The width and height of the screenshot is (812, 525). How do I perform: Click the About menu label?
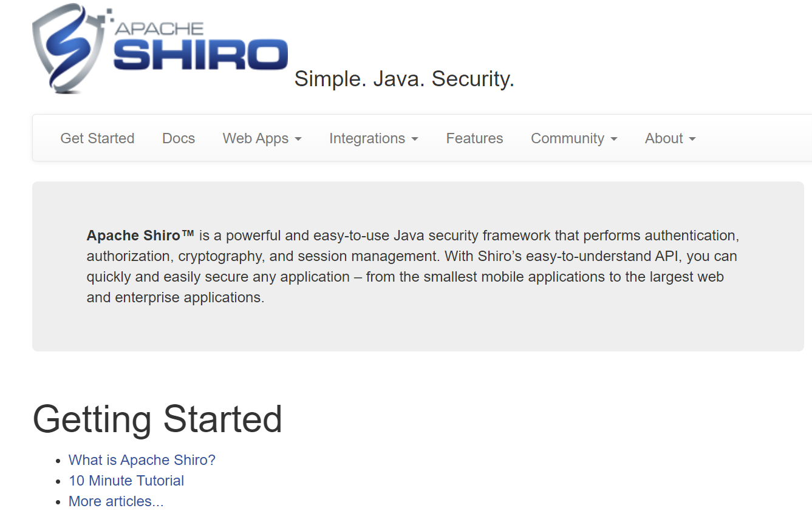(x=664, y=138)
